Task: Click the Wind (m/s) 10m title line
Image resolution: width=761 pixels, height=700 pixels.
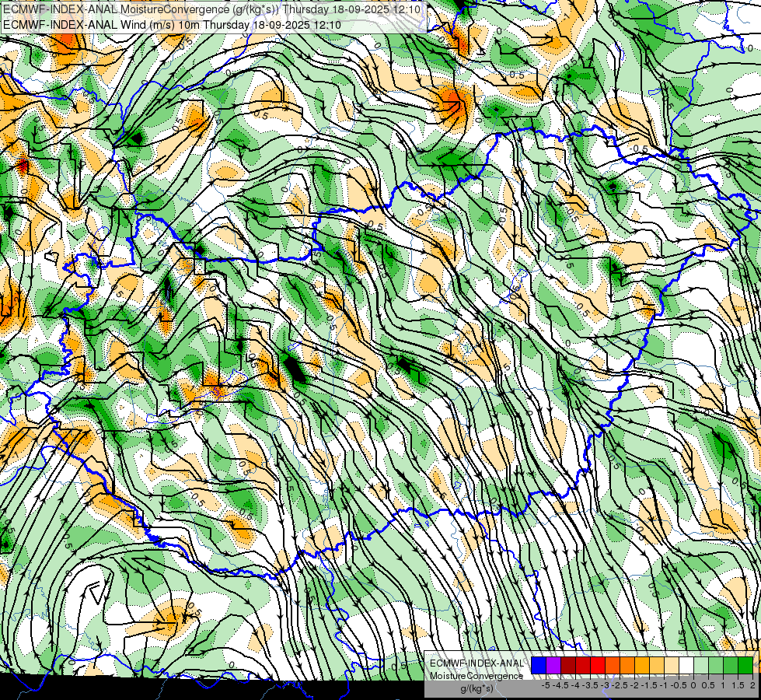Action: click(172, 25)
